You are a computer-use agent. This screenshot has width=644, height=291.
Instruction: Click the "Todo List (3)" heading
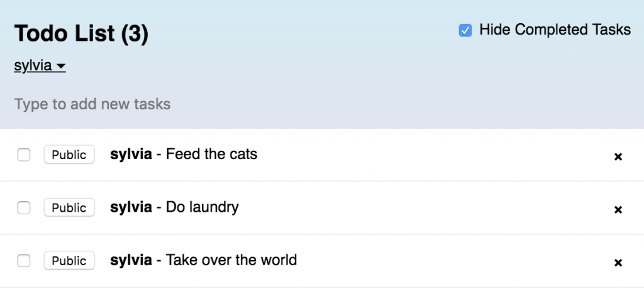coord(81,33)
